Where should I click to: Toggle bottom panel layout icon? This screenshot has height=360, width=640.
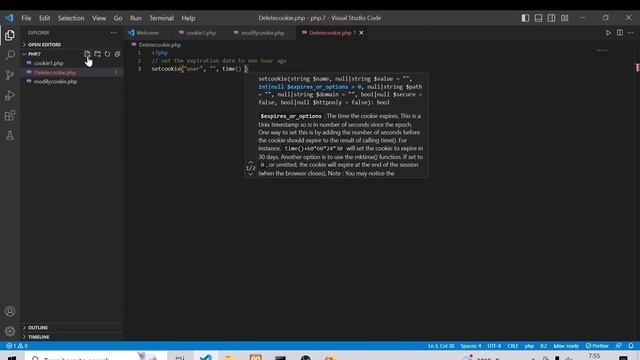pos(538,18)
